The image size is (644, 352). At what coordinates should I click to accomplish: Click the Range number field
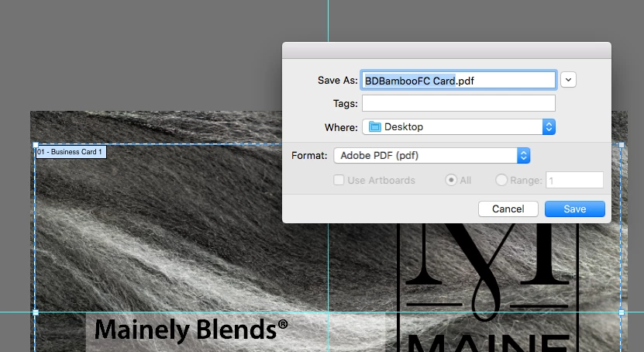point(574,181)
